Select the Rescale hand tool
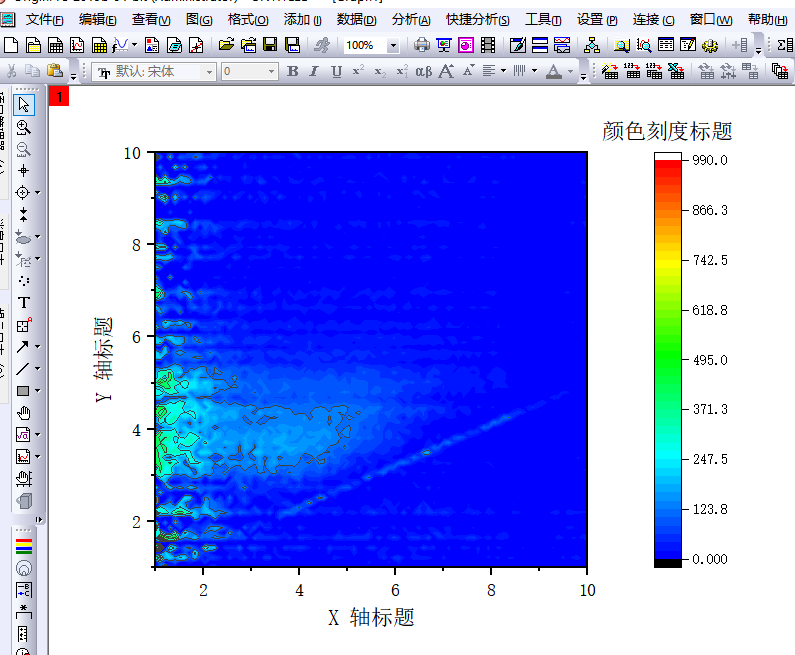Screen dimensions: 795x655 (x=23, y=479)
